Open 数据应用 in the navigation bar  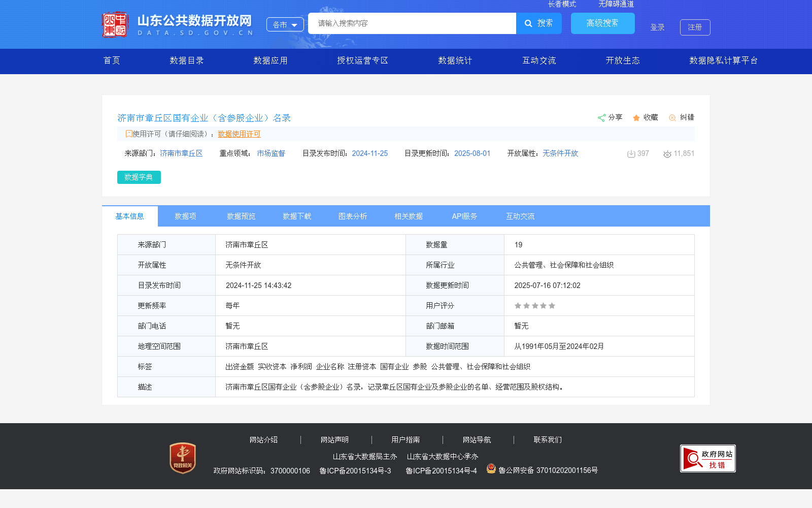(270, 60)
